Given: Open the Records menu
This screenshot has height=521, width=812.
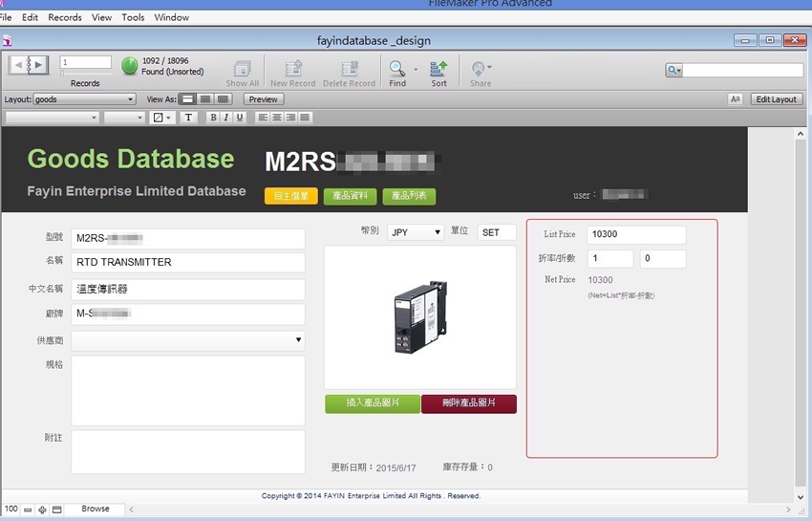Looking at the screenshot, I should point(65,17).
